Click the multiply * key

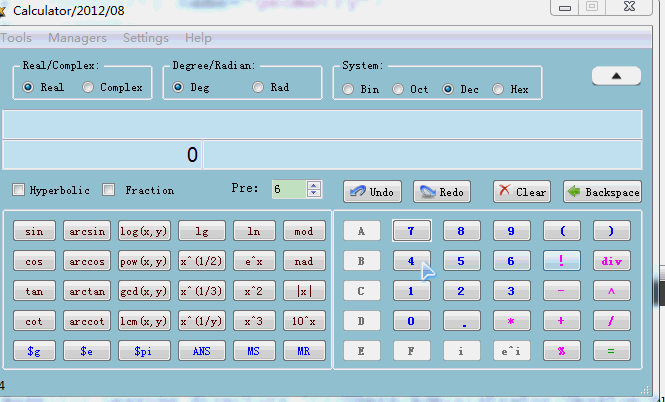(x=511, y=321)
